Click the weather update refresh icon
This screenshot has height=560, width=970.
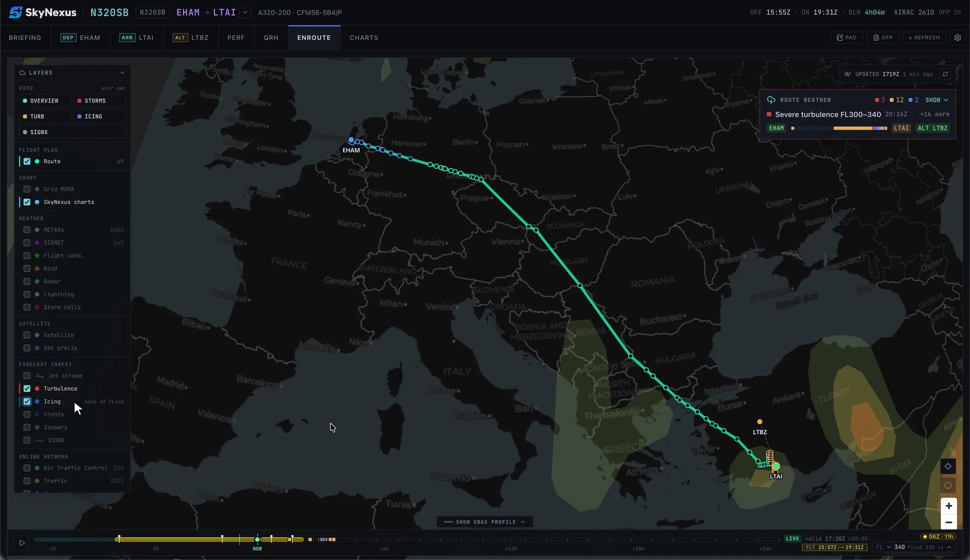945,74
